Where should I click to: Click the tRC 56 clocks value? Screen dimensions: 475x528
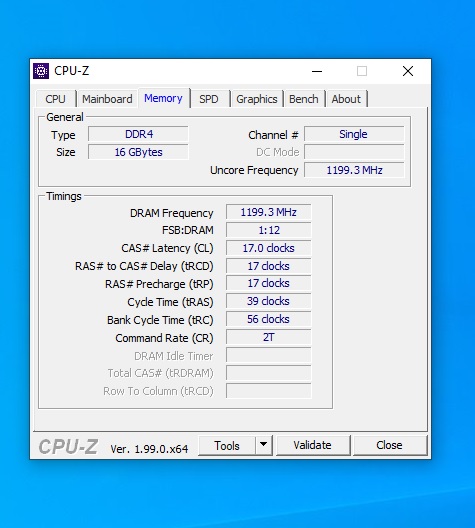coord(268,319)
